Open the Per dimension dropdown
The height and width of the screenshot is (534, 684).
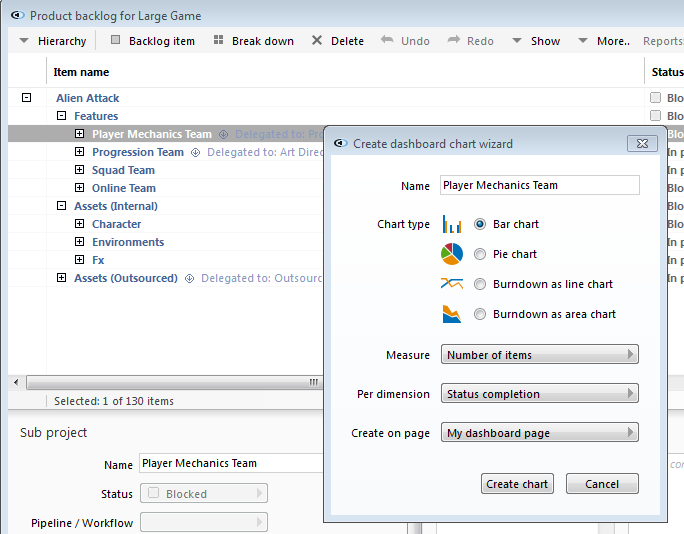539,394
